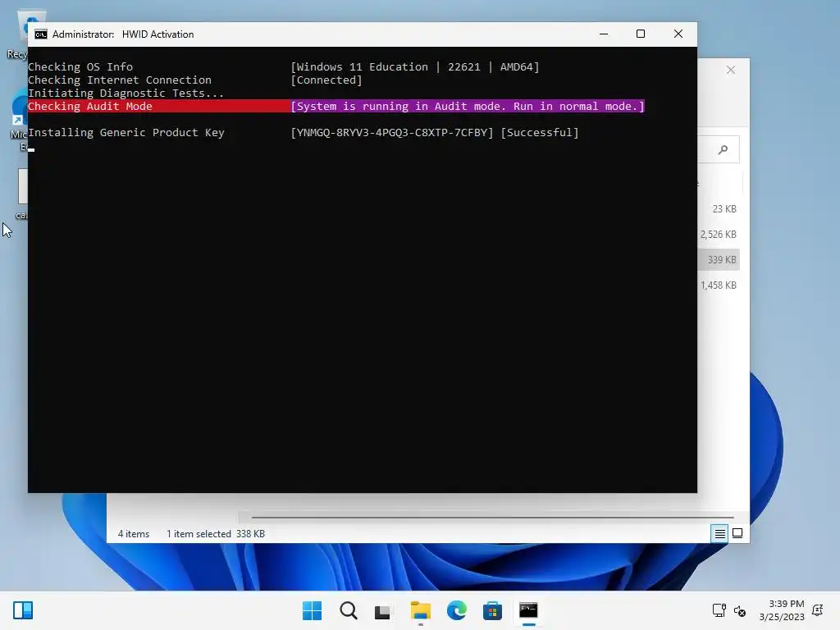840x630 pixels.
Task: Select the file row sized 2,526 KB
Action: (x=719, y=234)
